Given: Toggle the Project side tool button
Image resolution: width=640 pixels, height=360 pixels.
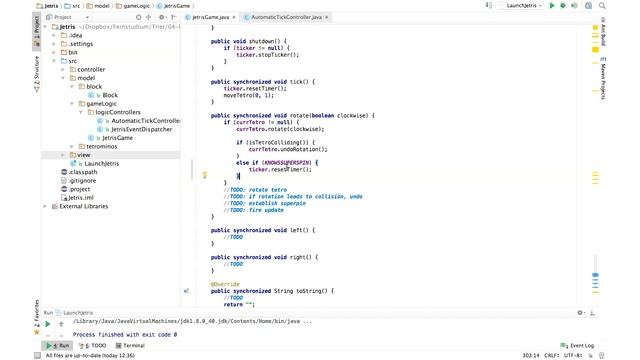Looking at the screenshot, I should coord(36,31).
